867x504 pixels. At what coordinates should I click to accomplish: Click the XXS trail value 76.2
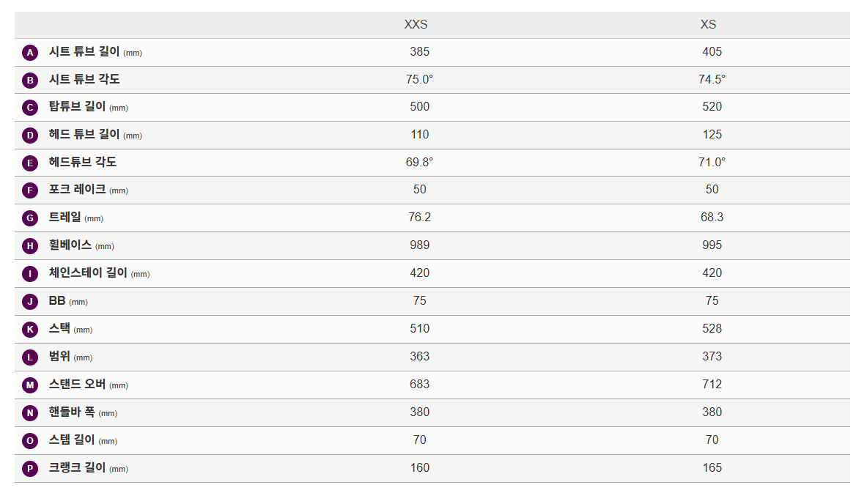[419, 218]
